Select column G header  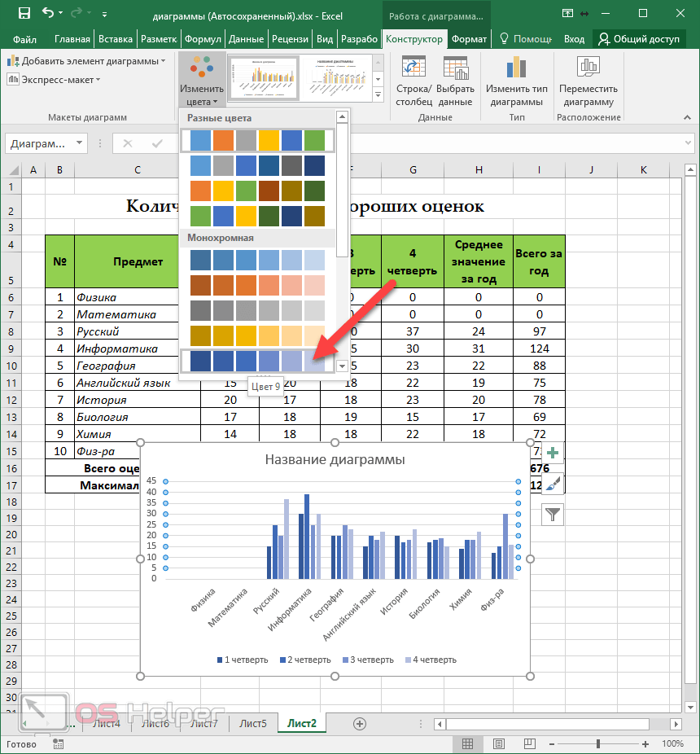(x=413, y=169)
